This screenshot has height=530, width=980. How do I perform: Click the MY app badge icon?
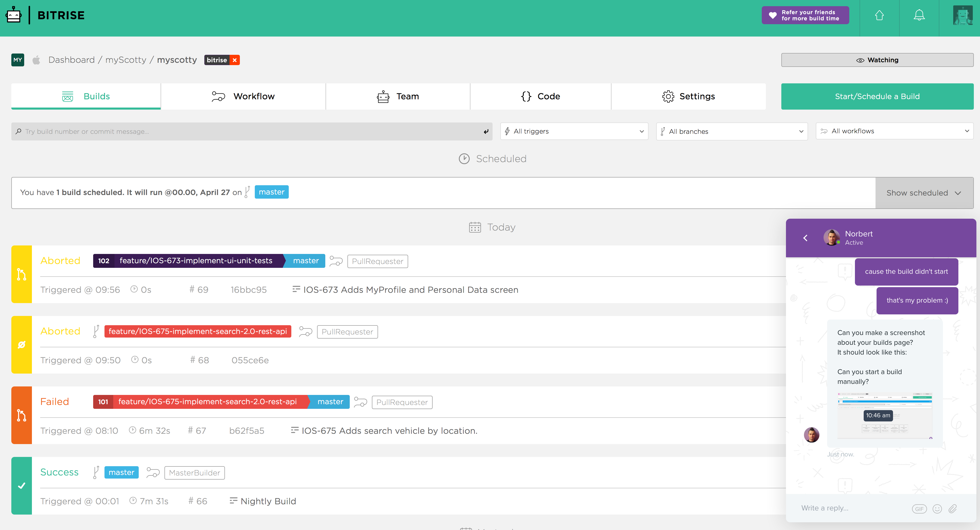coord(17,60)
